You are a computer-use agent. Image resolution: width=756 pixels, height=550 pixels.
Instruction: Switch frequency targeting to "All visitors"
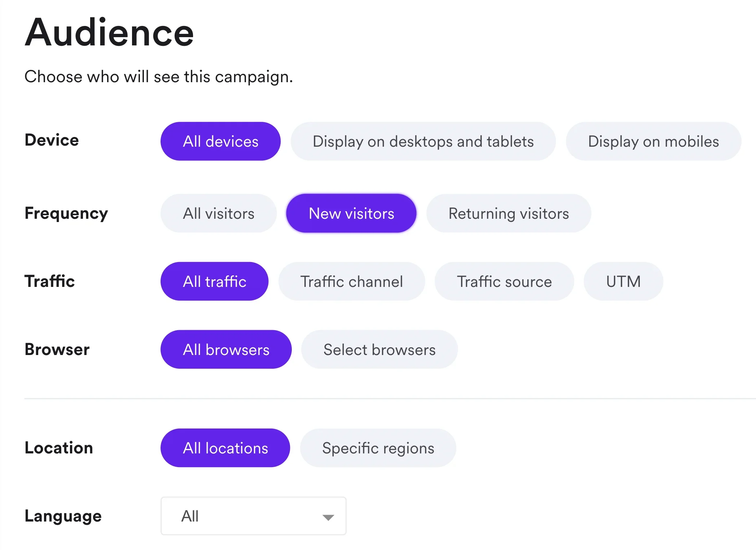[218, 213]
